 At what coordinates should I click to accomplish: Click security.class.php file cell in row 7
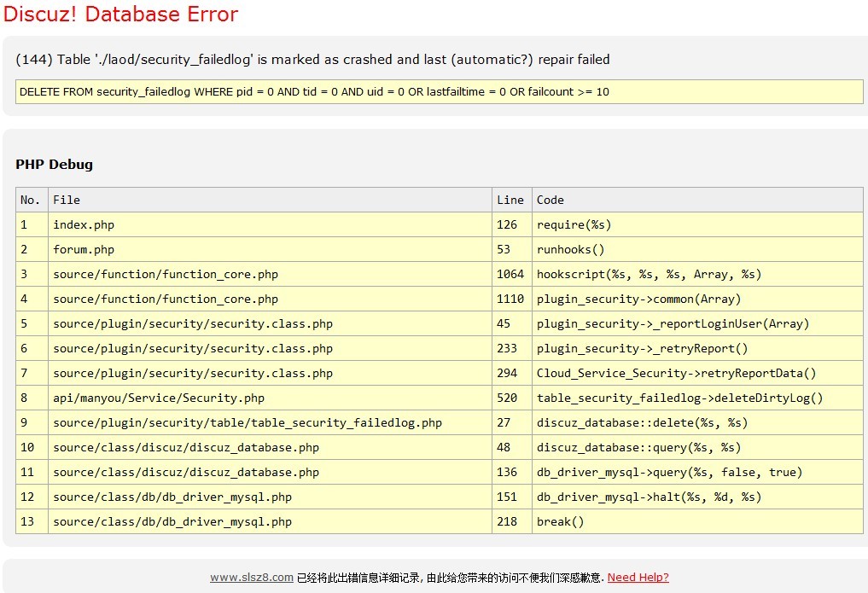[271, 373]
